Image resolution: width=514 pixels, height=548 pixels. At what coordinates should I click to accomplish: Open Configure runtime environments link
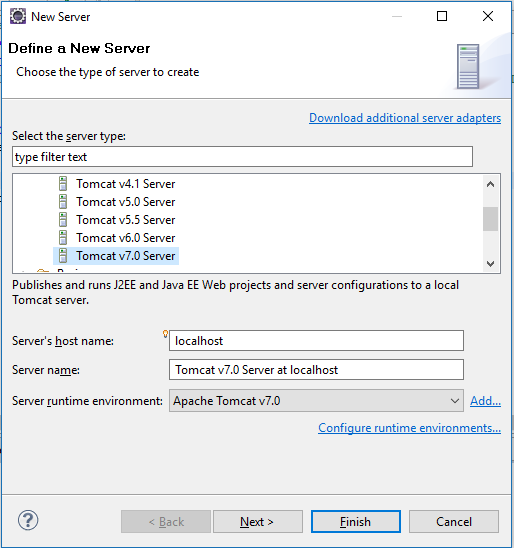[410, 428]
